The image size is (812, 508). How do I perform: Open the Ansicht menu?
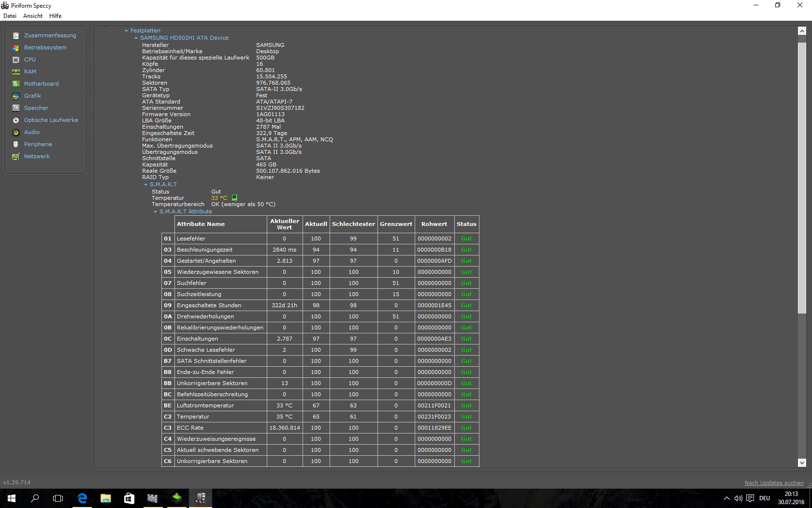(x=33, y=16)
